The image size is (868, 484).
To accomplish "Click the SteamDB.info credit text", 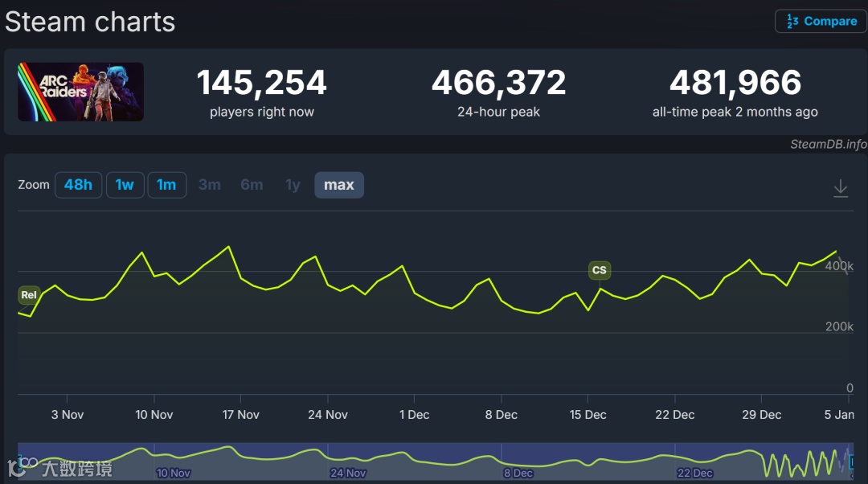I will (x=828, y=145).
